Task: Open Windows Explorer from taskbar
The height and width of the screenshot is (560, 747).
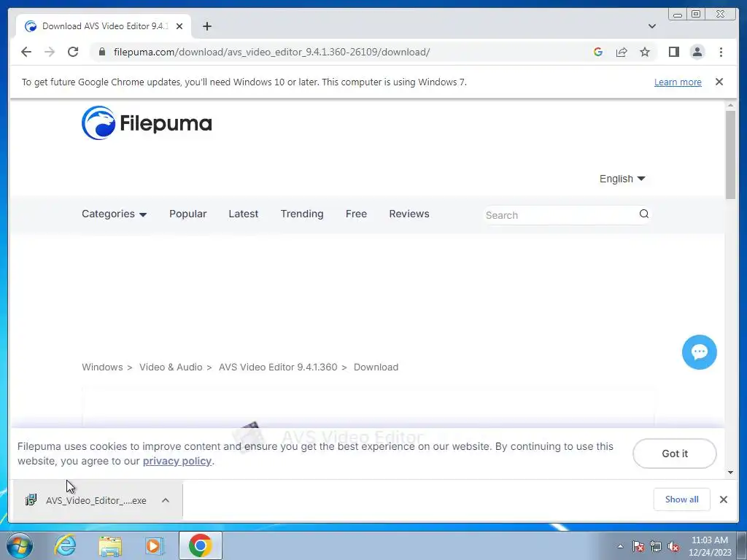Action: pos(110,546)
